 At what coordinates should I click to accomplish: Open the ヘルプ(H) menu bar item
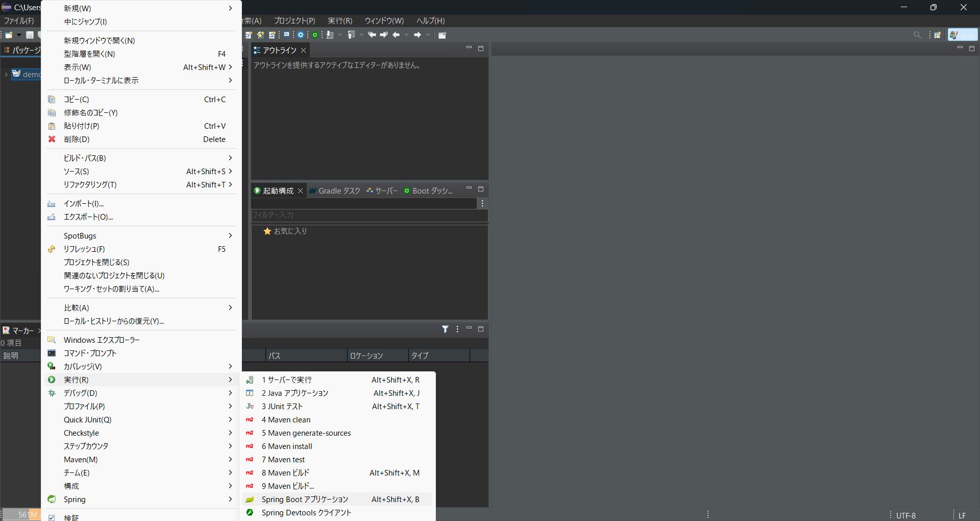431,21
